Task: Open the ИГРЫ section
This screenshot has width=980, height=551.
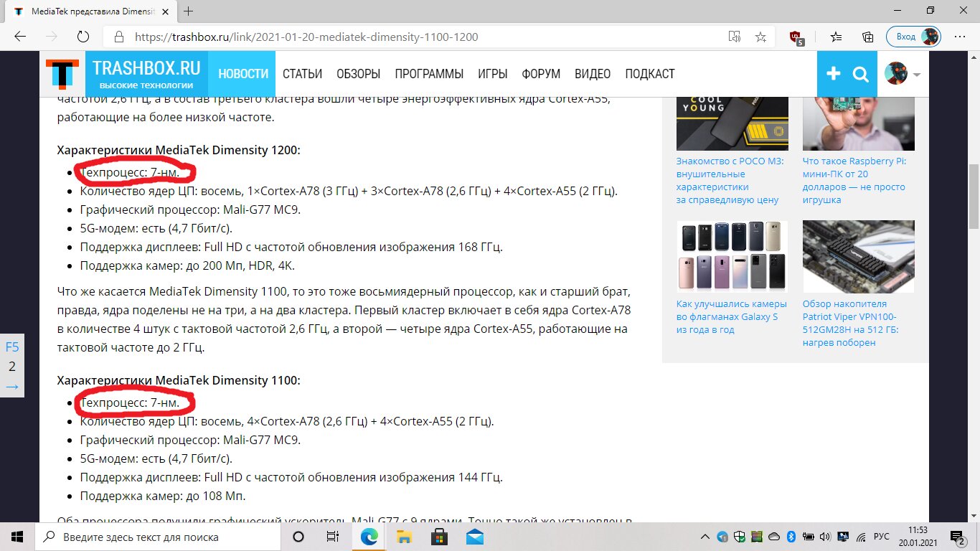Action: coord(493,74)
